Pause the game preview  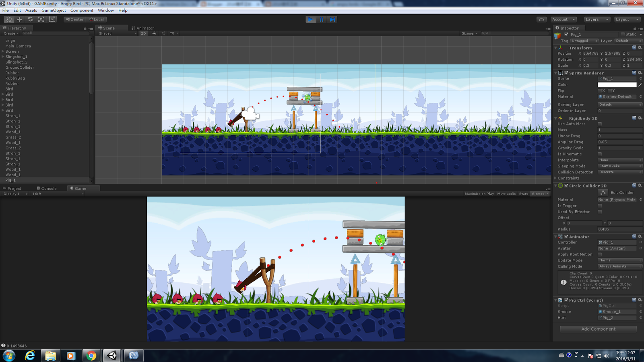322,19
